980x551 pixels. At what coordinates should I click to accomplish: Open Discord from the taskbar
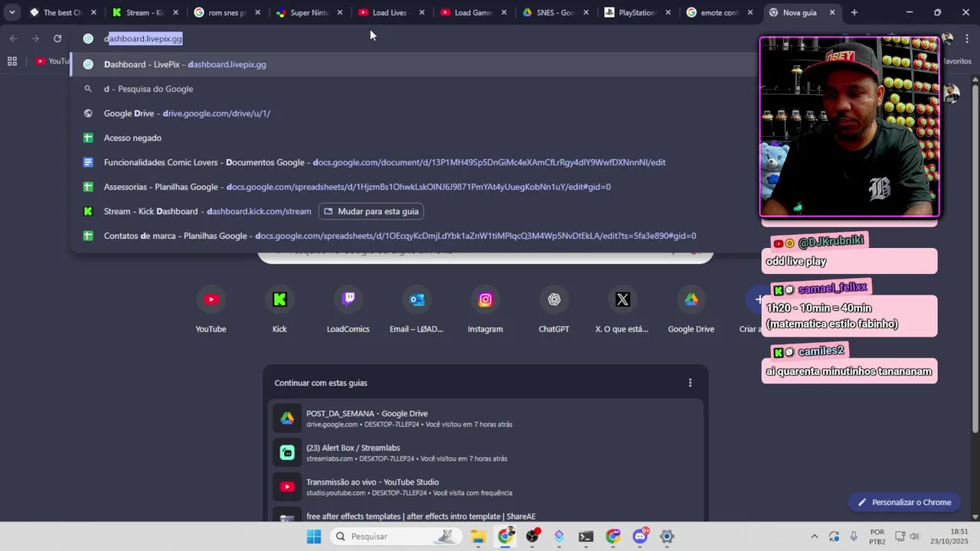640,536
